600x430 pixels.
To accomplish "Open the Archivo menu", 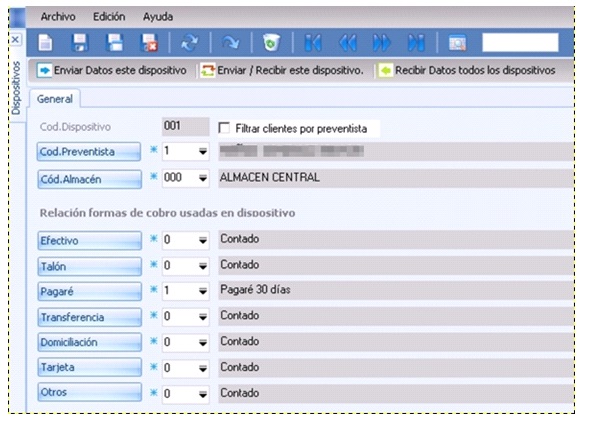I will (x=58, y=17).
